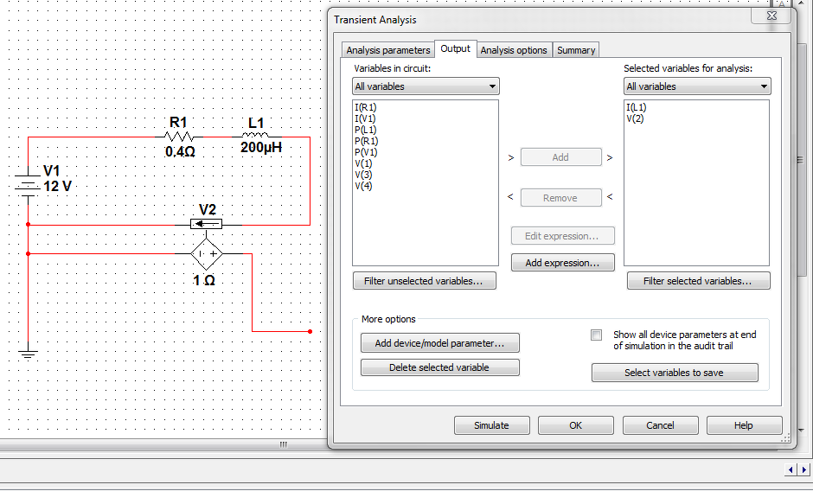Open the Selected variables for analysis dropdown
Screen dimensions: 813x504
pyautogui.click(x=697, y=86)
